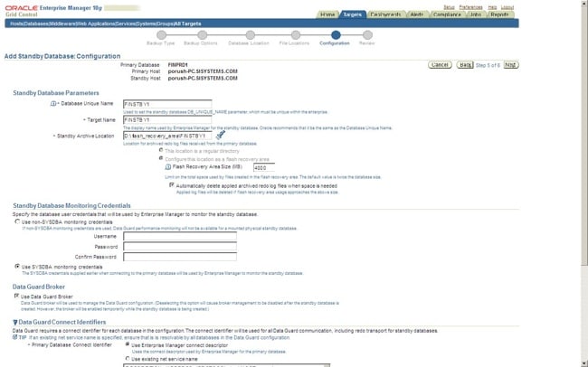Select Use Enterprise Manager connect descriptor
Screen dimensions: 588x367
point(128,344)
